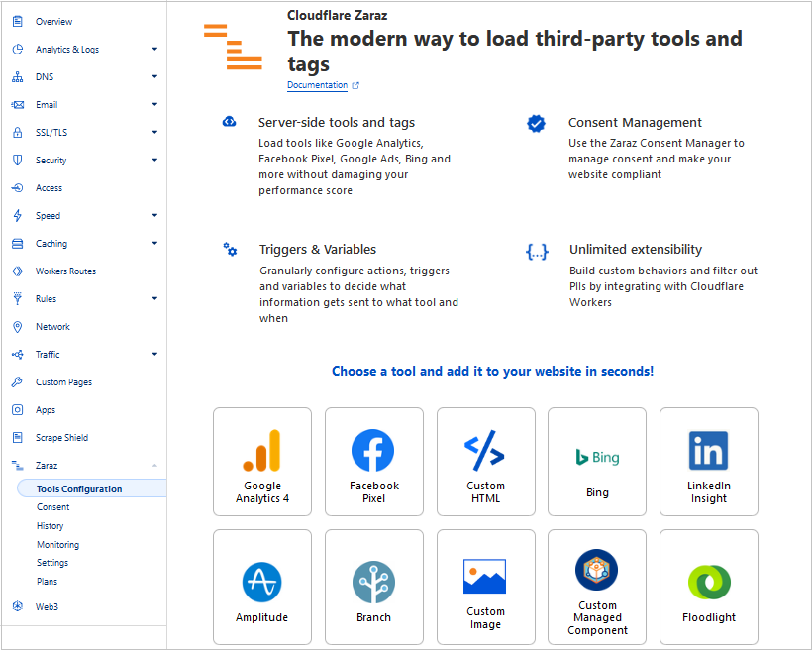Select the Amplitude tool card
The height and width of the screenshot is (650, 812).
262,587
